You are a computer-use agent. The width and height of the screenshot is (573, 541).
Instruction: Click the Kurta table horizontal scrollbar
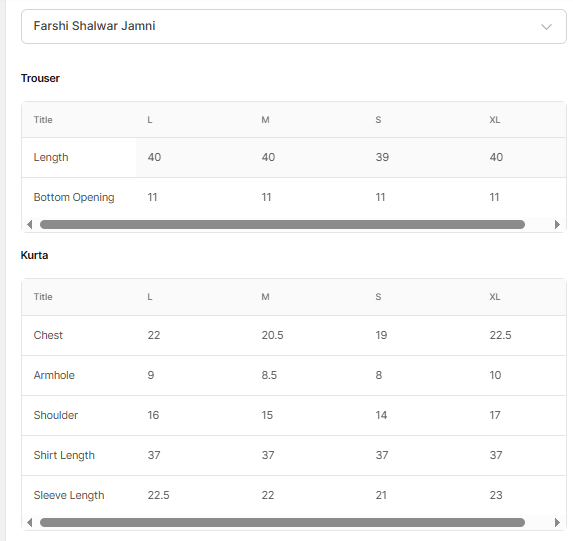[x=282, y=522]
